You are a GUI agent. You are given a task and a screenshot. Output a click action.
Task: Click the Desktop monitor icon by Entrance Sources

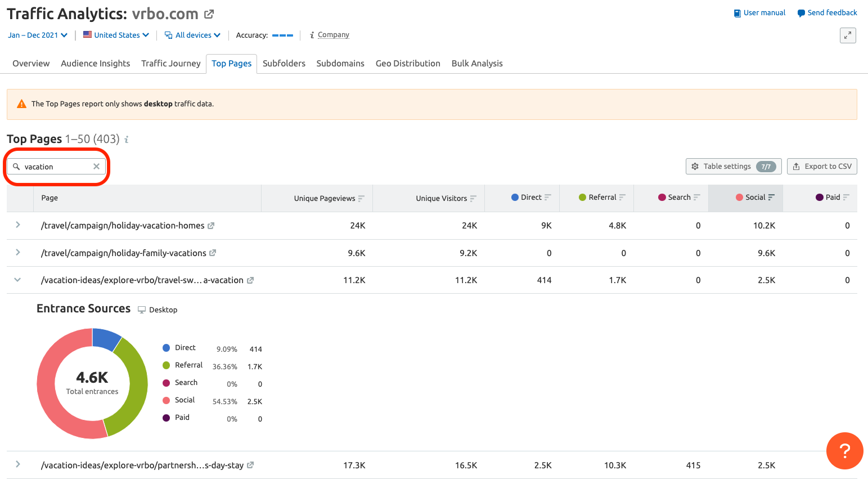[x=142, y=310]
